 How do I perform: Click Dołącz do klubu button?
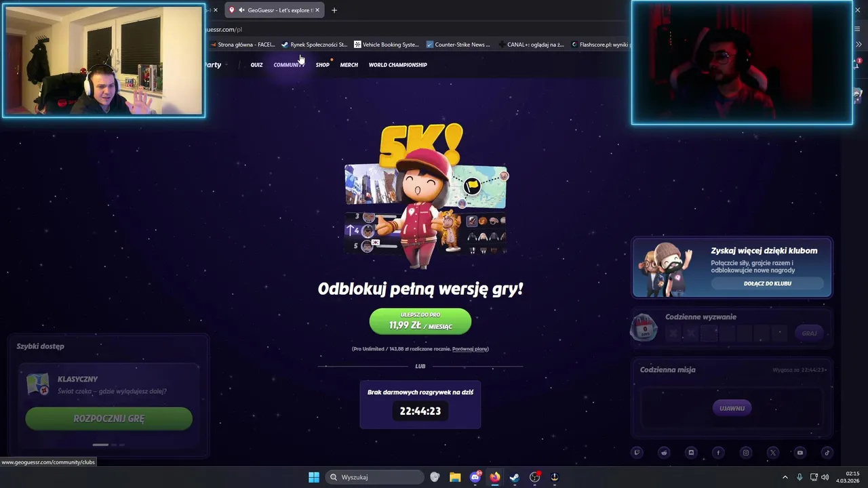point(768,283)
